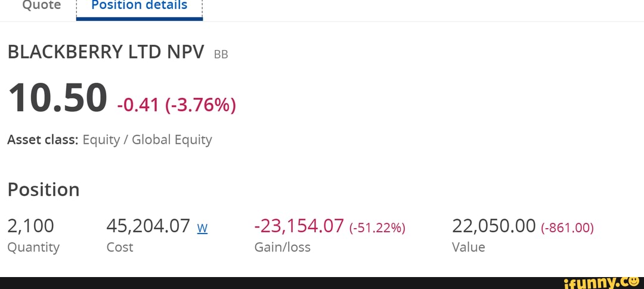The height and width of the screenshot is (289, 644).
Task: Select the Position details tab
Action: click(x=140, y=5)
